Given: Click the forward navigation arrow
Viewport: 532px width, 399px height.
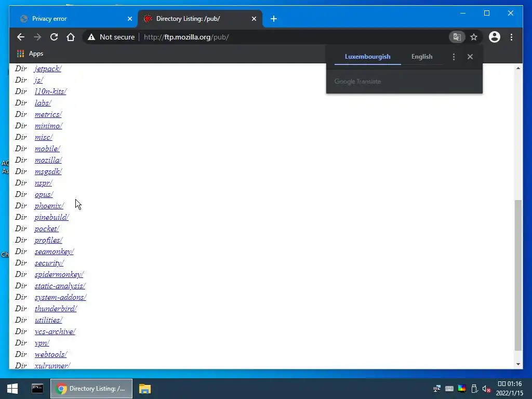Looking at the screenshot, I should (x=37, y=37).
